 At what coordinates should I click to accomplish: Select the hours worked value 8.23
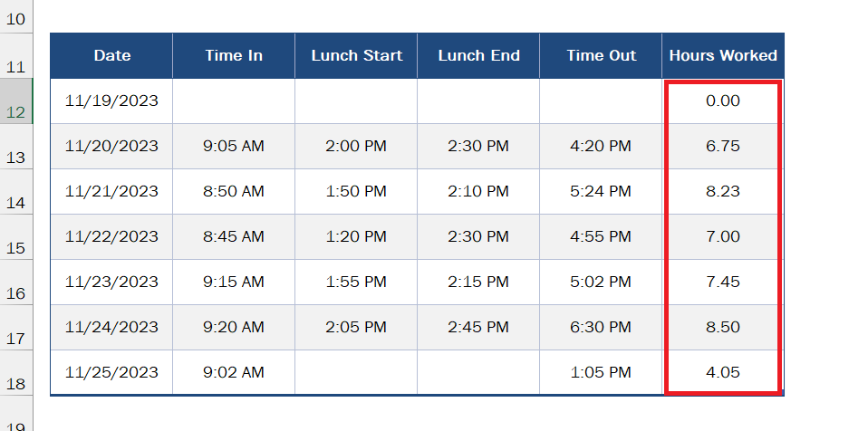[723, 191]
